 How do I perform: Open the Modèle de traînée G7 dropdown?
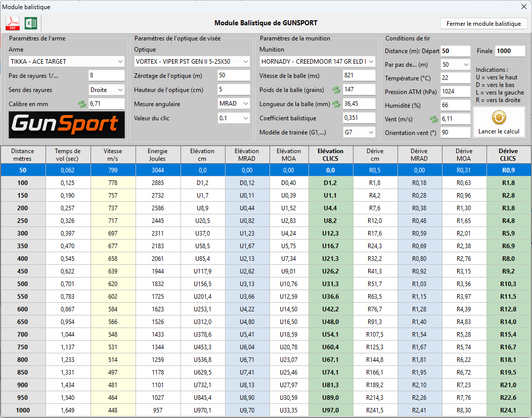(359, 132)
